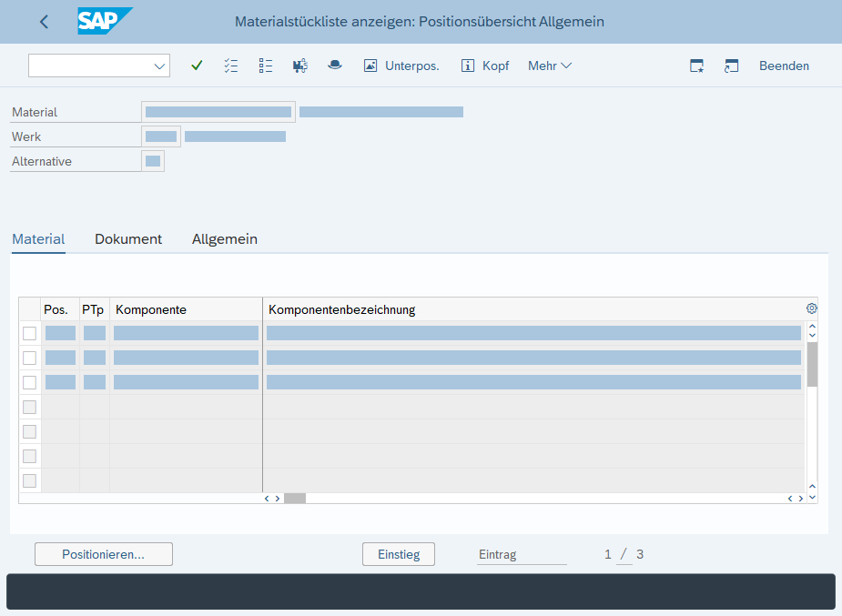
Task: Click the hat icon in toolbar
Action: pyautogui.click(x=335, y=66)
